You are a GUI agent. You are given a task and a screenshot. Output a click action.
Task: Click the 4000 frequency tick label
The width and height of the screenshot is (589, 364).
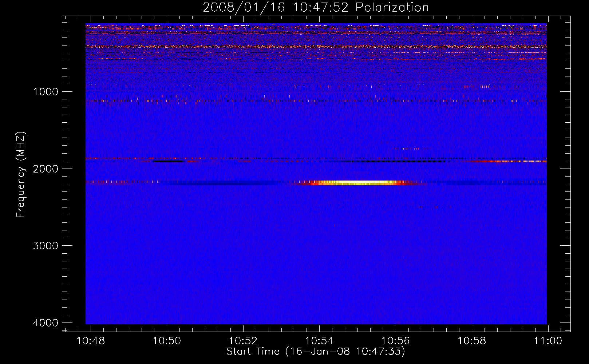(x=46, y=323)
